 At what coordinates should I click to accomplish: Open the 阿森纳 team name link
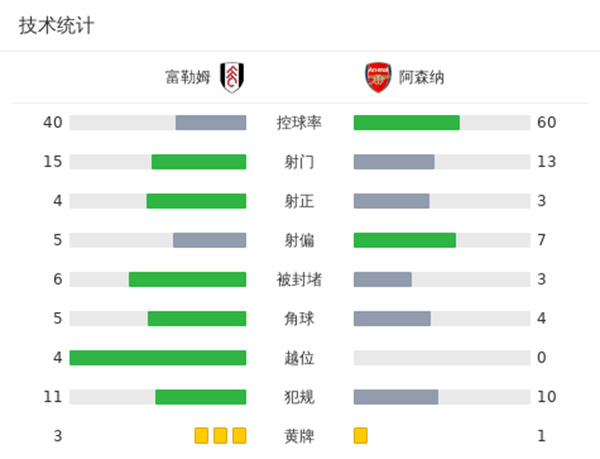(421, 77)
